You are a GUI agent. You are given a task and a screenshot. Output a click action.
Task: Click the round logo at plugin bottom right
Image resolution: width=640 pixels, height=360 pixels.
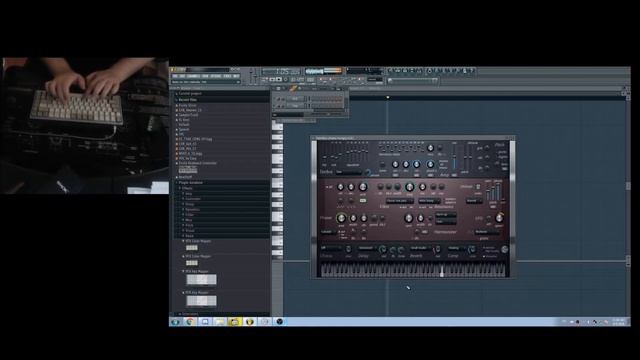point(504,249)
